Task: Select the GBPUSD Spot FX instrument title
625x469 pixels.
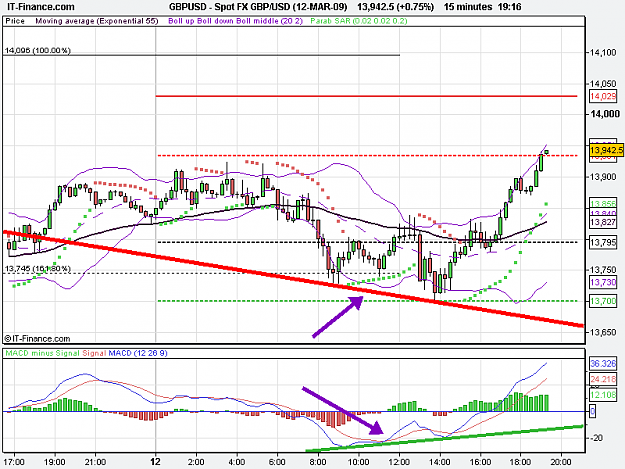Action: (x=258, y=7)
